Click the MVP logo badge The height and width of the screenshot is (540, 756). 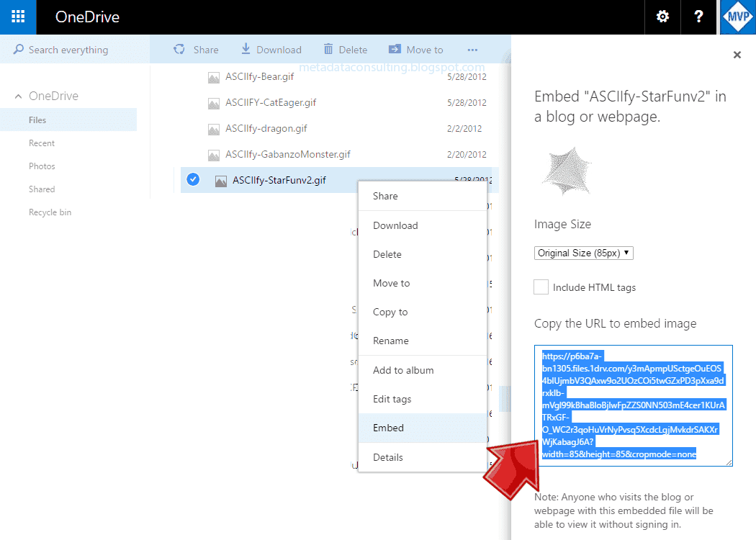737,16
